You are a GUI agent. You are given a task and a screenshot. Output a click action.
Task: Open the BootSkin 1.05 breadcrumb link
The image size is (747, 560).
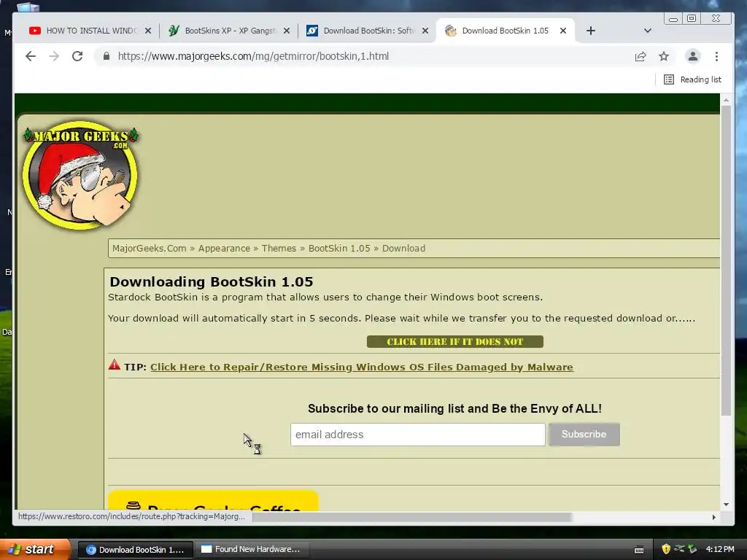click(339, 248)
